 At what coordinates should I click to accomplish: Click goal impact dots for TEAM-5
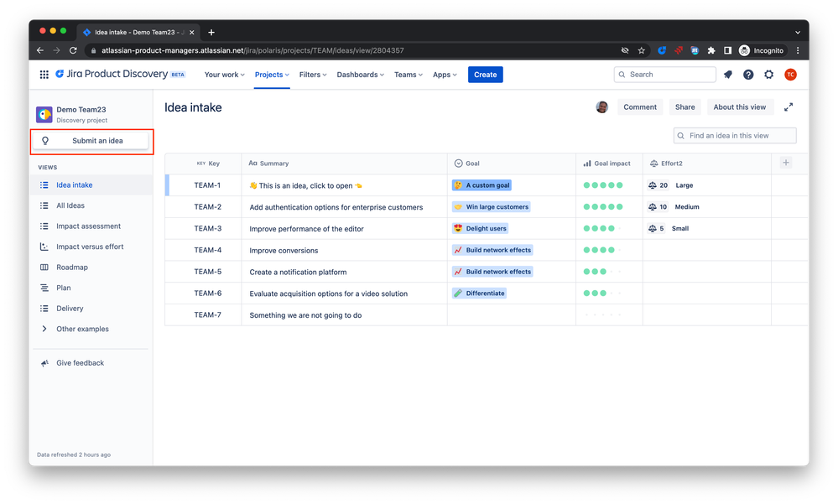(603, 272)
